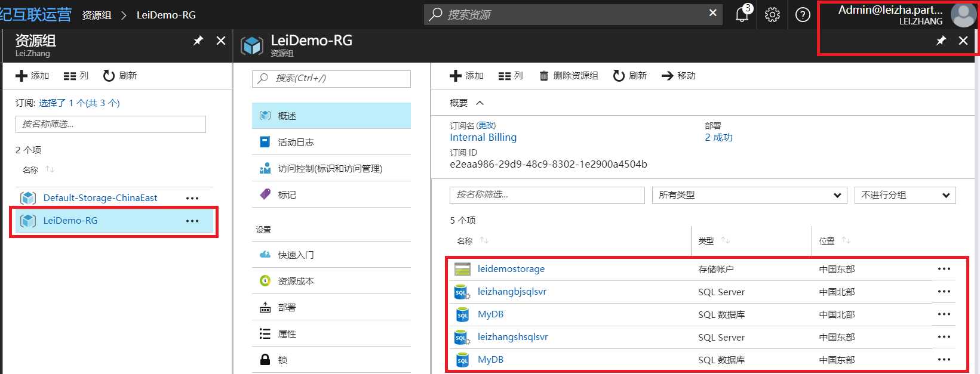Click the resource group name filter field
The image size is (980, 374).
(x=110, y=124)
